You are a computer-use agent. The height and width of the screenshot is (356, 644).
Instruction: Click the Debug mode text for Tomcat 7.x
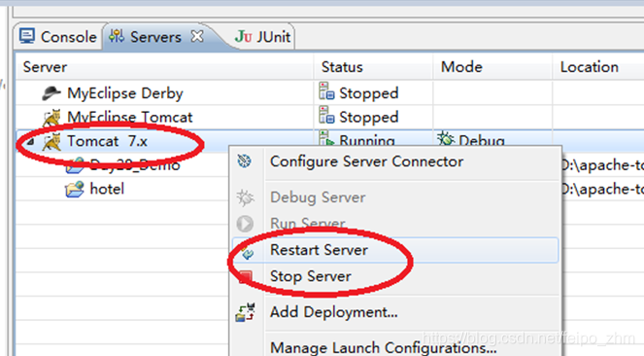tap(482, 141)
